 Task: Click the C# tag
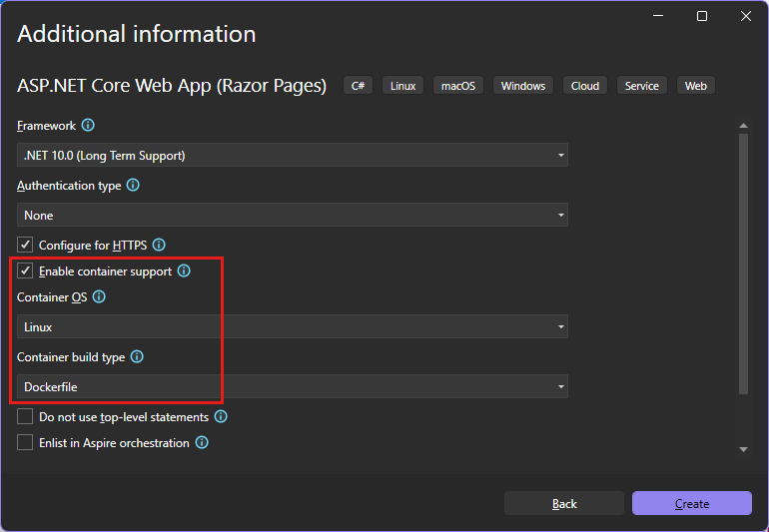pyautogui.click(x=358, y=86)
